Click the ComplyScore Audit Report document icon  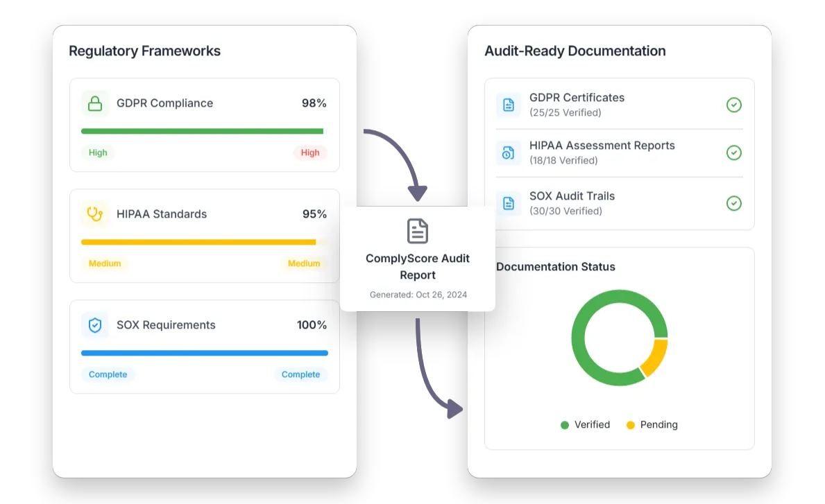pyautogui.click(x=418, y=231)
